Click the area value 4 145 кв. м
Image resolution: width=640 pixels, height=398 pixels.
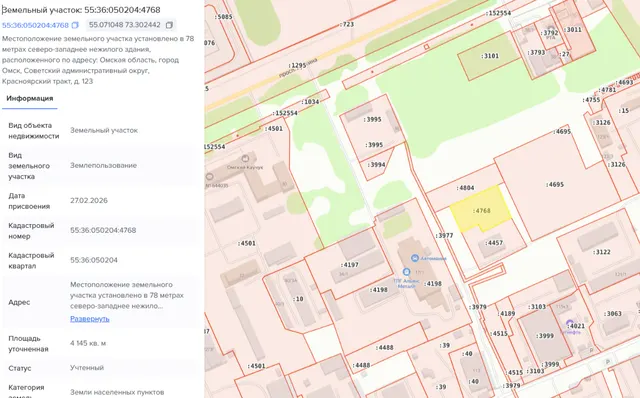point(88,343)
